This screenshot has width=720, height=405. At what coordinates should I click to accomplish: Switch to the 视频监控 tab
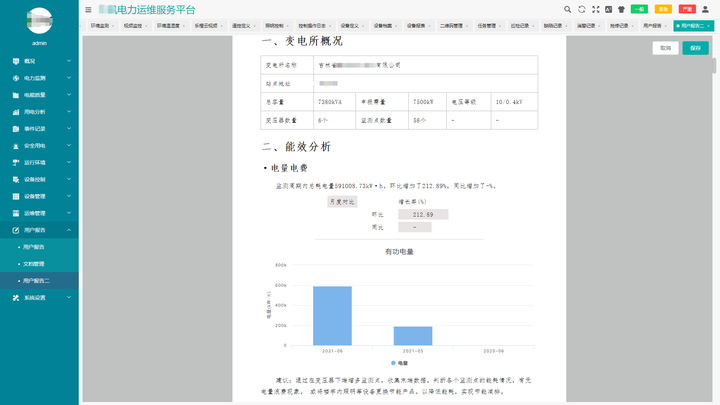click(x=133, y=26)
